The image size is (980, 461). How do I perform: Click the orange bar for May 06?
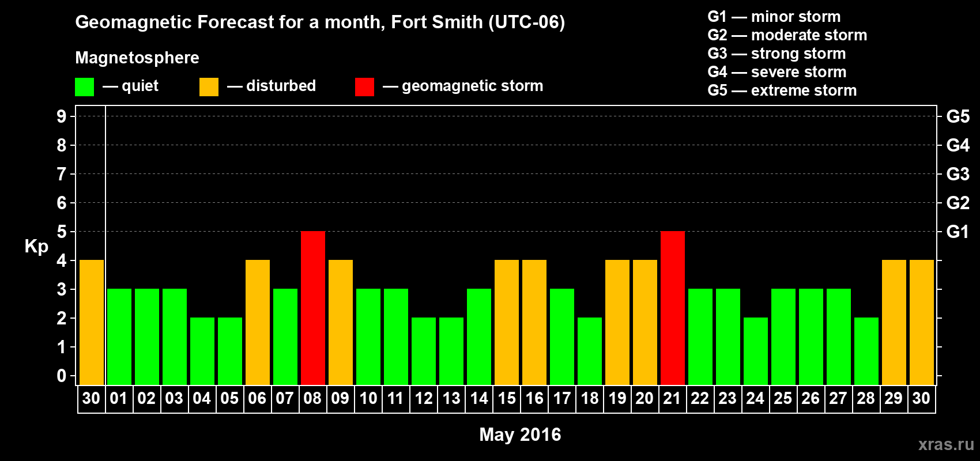coord(258,323)
